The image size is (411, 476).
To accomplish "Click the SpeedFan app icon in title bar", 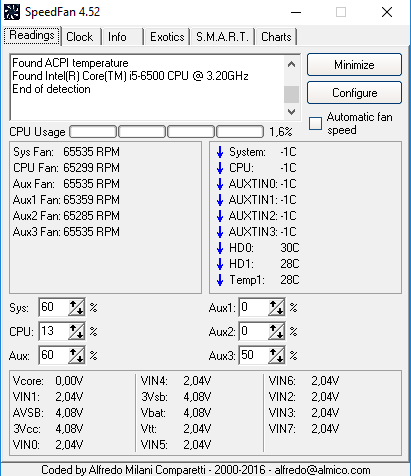I will point(12,12).
